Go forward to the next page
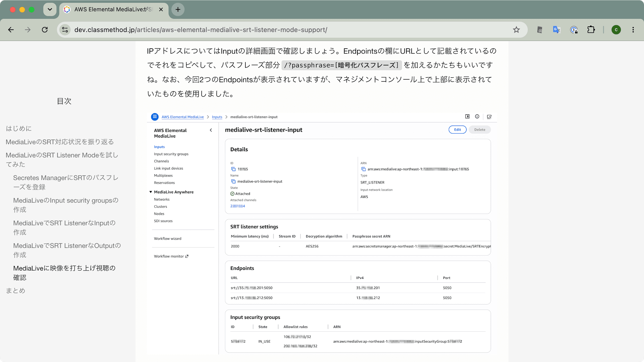The width and height of the screenshot is (644, 362). 28,30
